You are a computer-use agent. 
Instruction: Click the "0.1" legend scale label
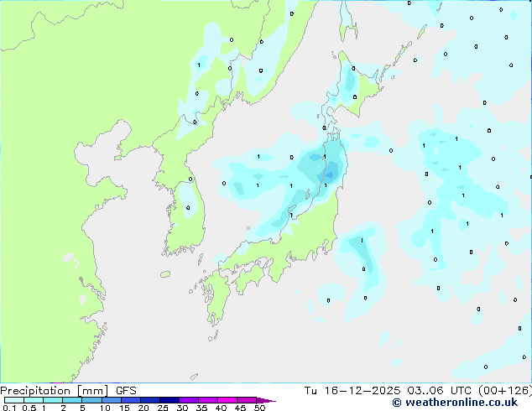[9, 408]
